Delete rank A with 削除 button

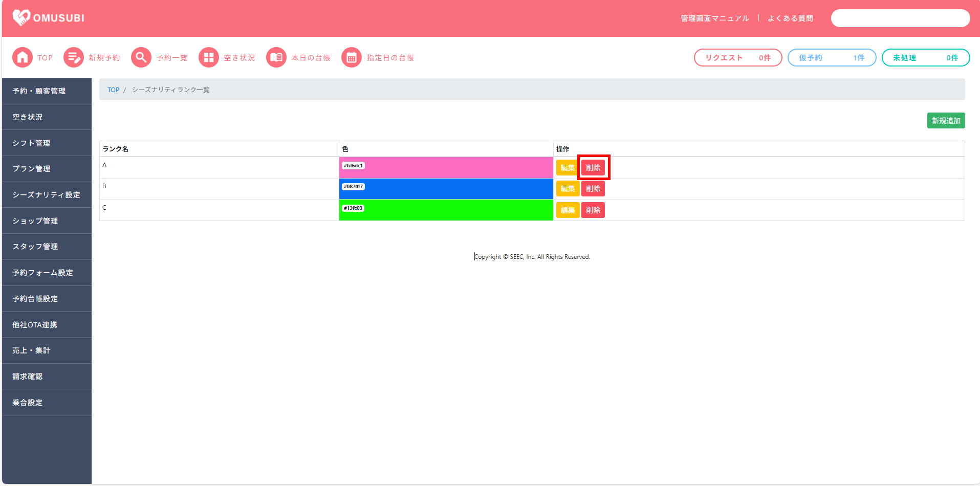593,168
